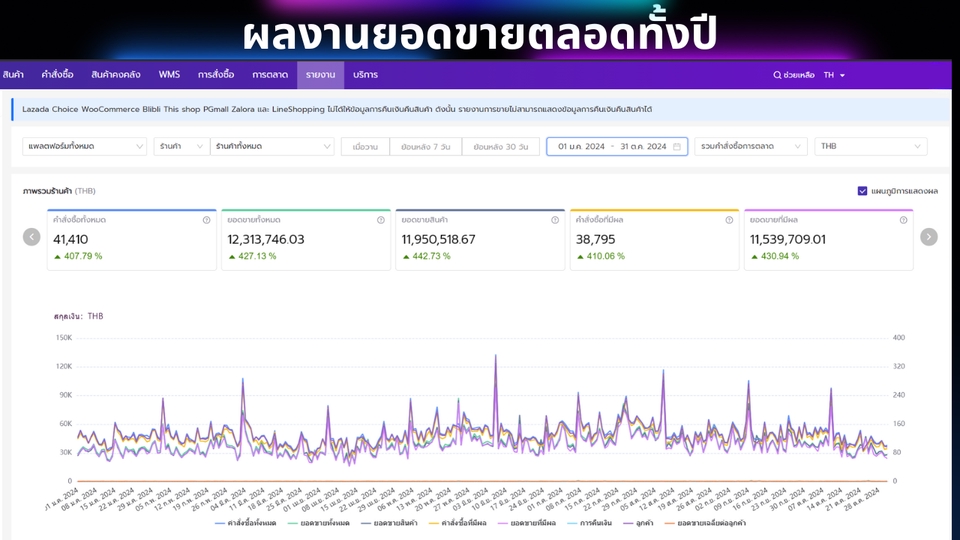960x540 pixels.
Task: Open the TH language dropdown
Action: (834, 75)
